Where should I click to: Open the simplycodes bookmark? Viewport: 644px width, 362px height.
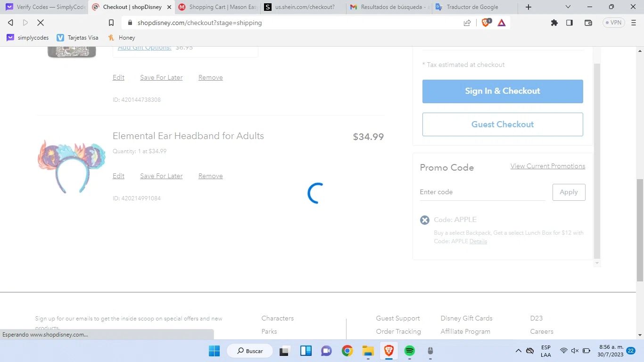[28, 38]
